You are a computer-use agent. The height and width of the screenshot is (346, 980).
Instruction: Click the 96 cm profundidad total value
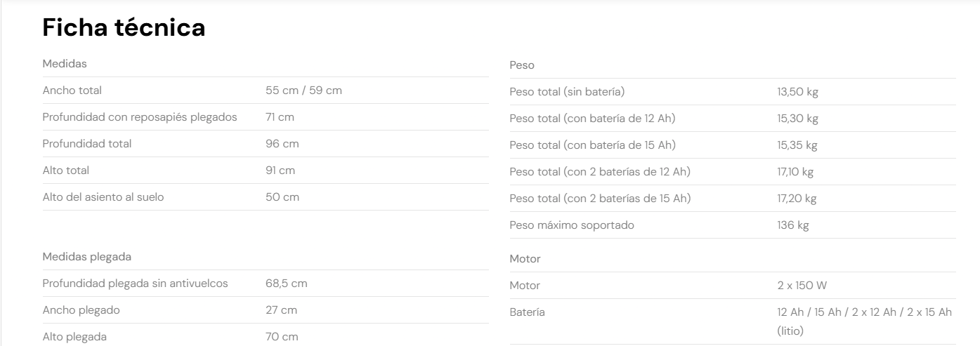coord(282,144)
